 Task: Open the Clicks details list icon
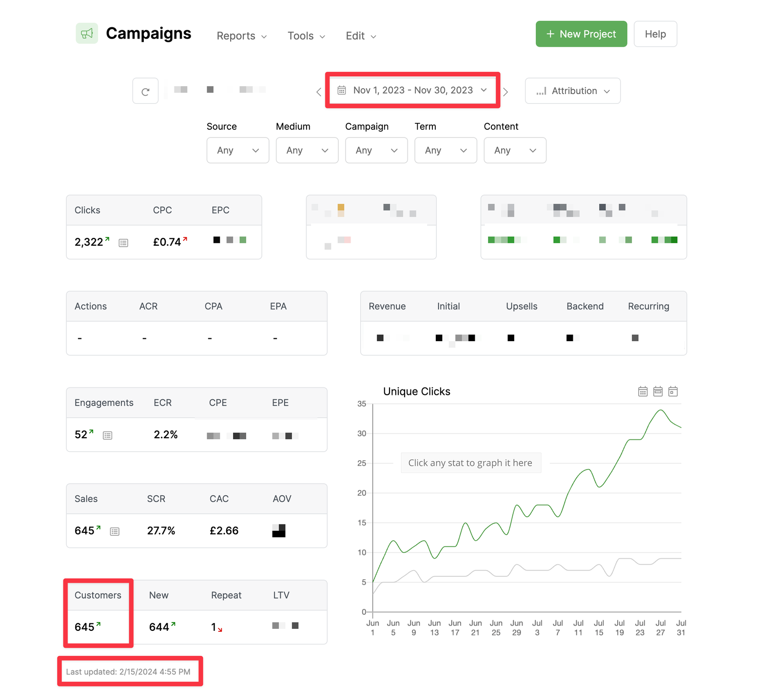[123, 243]
